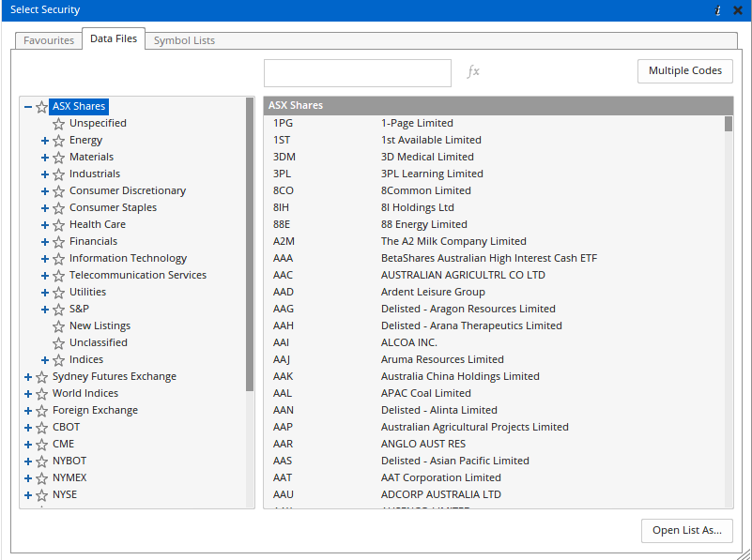The width and height of the screenshot is (752, 560).
Task: Select the Unspecified tree item
Action: (x=98, y=123)
